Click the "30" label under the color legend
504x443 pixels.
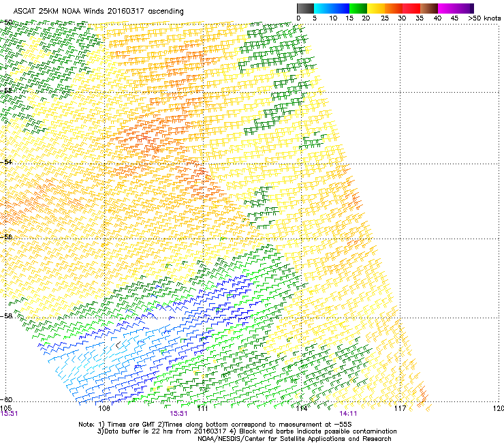[402, 18]
